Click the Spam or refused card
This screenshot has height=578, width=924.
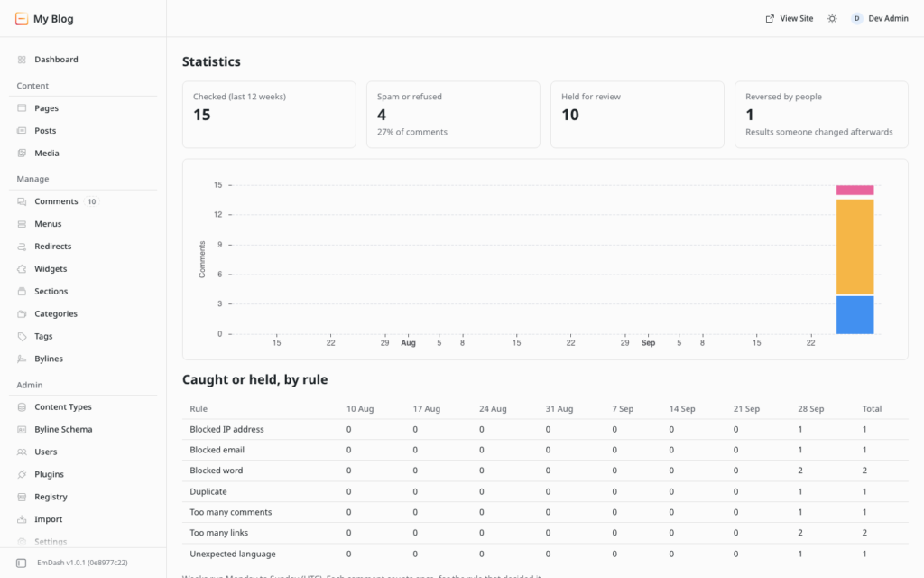(453, 115)
